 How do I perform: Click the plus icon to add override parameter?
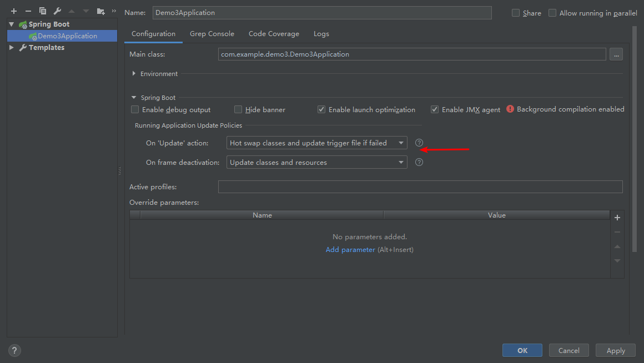click(x=617, y=218)
